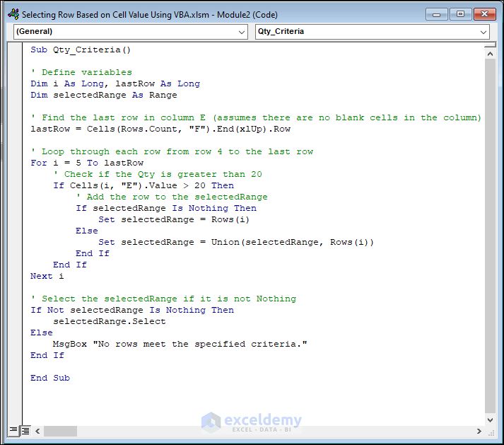Click the vertical scrollbar track
This screenshot has height=445, width=504.
point(490,236)
